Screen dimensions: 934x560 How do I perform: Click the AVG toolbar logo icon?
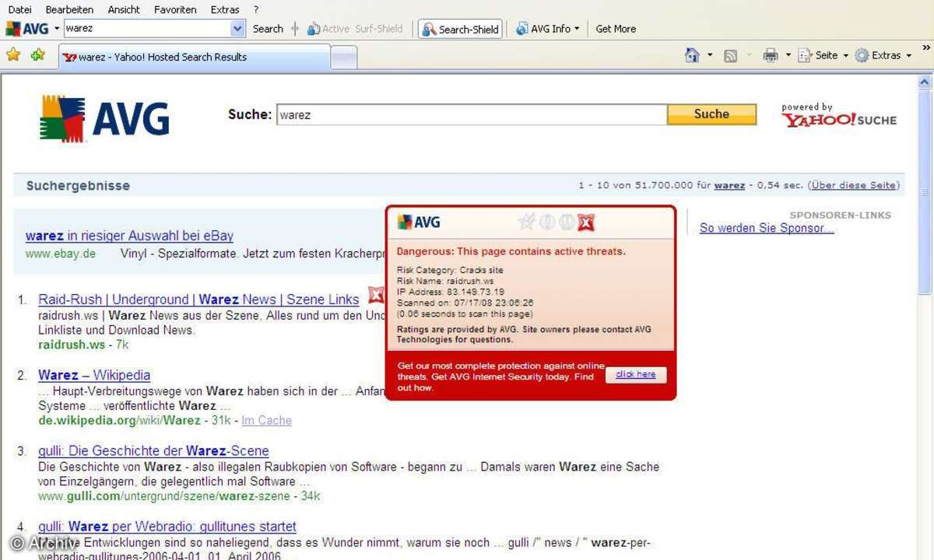click(x=26, y=29)
